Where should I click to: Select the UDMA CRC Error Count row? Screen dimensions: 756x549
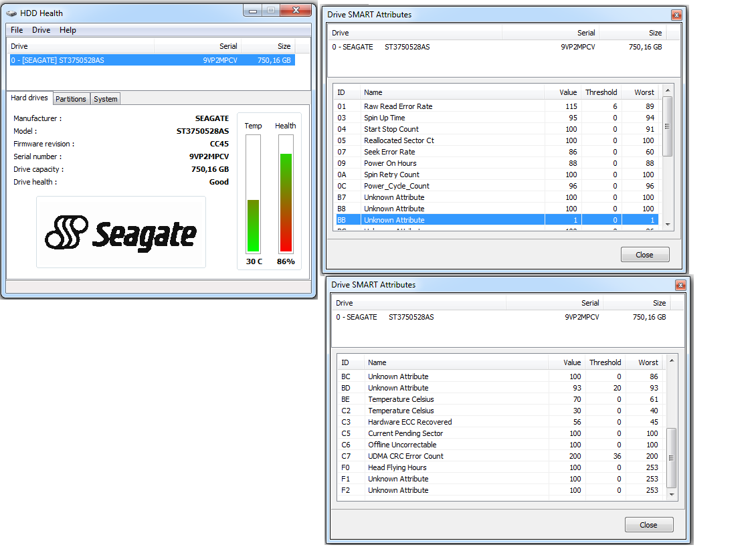tap(500, 457)
